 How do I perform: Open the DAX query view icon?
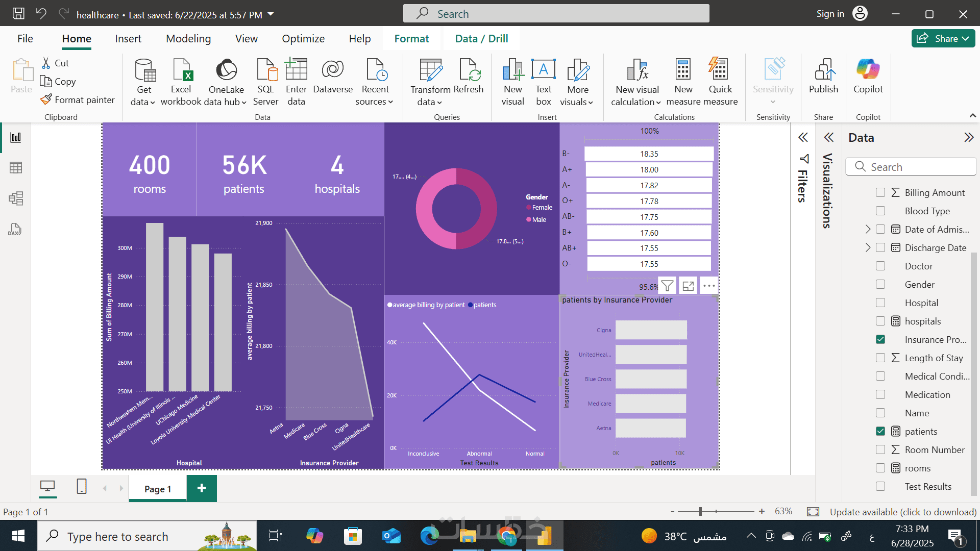click(x=15, y=230)
